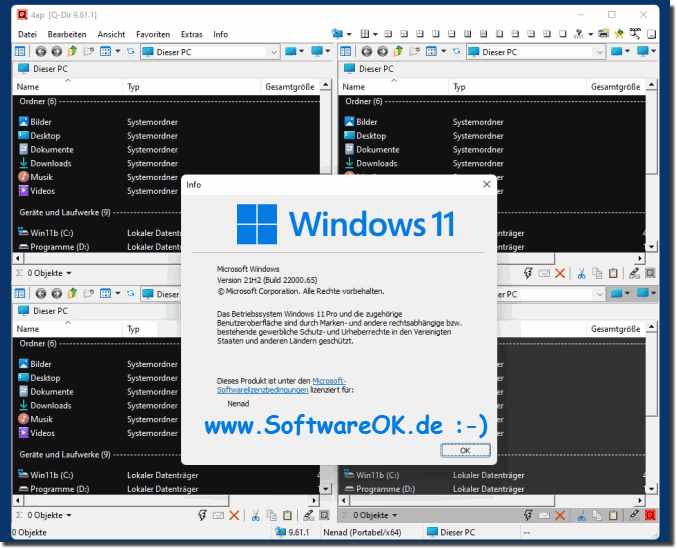Open the view mode dropdown arrow in top-left pane

tap(118, 52)
